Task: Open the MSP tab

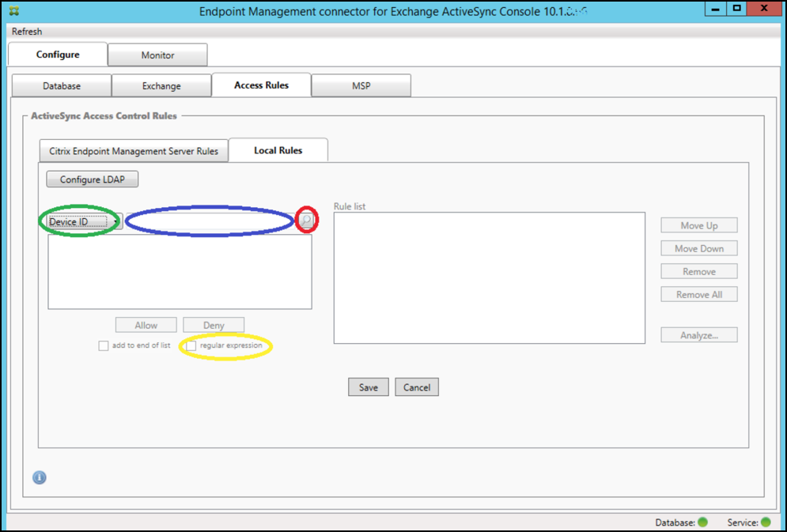Action: coord(361,85)
